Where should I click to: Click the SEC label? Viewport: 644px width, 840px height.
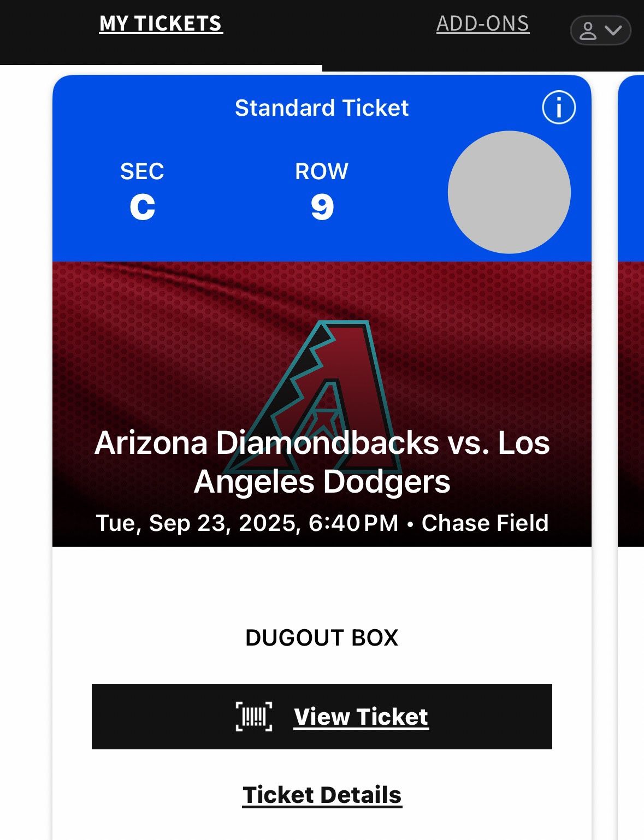142,171
